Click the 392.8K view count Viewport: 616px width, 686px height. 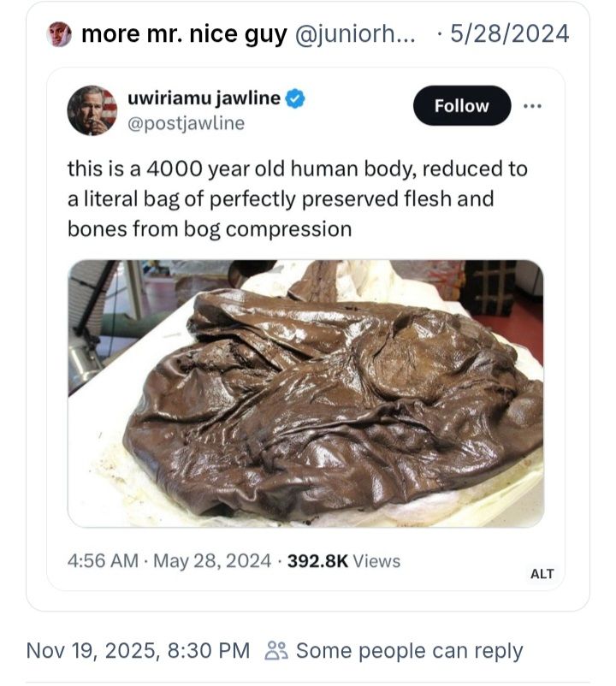pyautogui.click(x=317, y=561)
